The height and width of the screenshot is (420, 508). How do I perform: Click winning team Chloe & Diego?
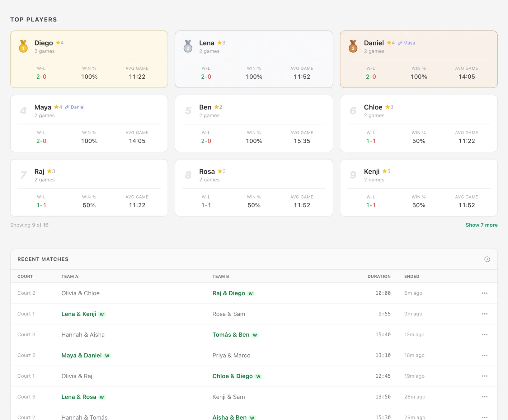point(233,376)
